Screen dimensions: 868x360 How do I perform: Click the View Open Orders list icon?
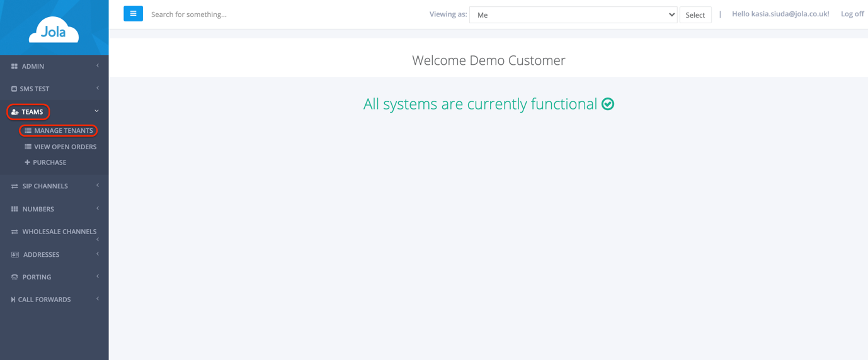pyautogui.click(x=28, y=147)
